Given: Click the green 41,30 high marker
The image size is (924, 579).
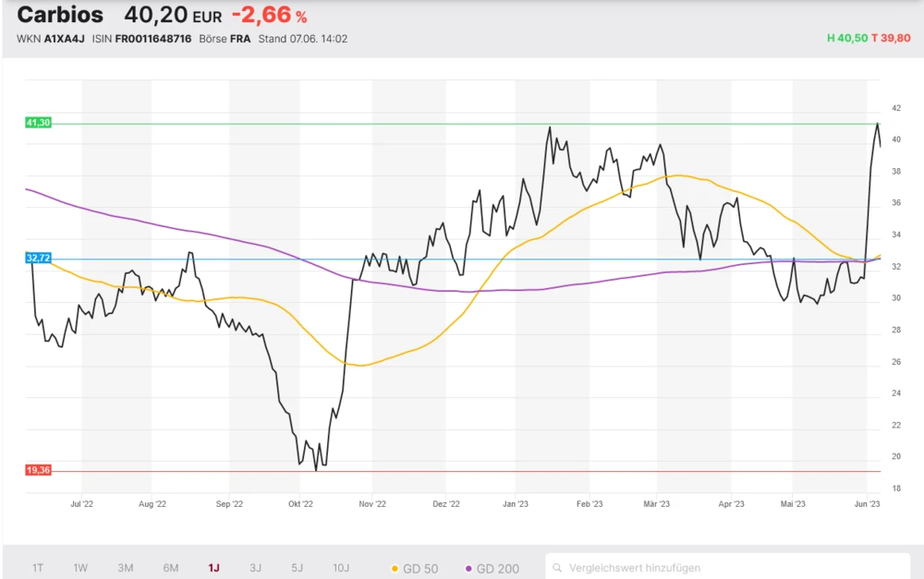Looking at the screenshot, I should pyautogui.click(x=38, y=122).
